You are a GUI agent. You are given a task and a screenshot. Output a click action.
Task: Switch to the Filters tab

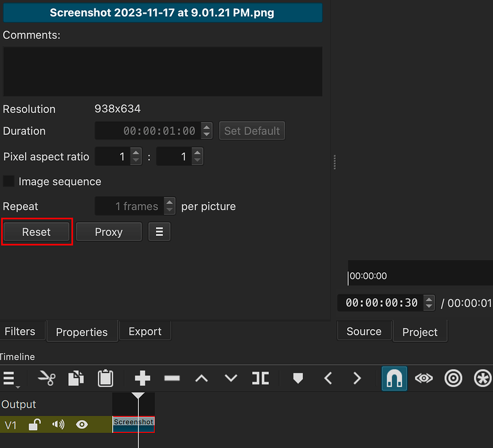(x=20, y=331)
